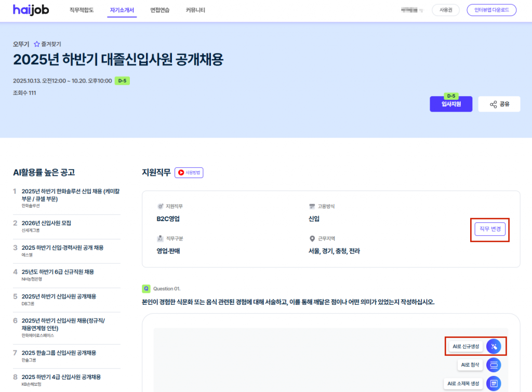Click the AI로 첨삭 round icon
Screen dimensions: 532x392
[x=494, y=365]
